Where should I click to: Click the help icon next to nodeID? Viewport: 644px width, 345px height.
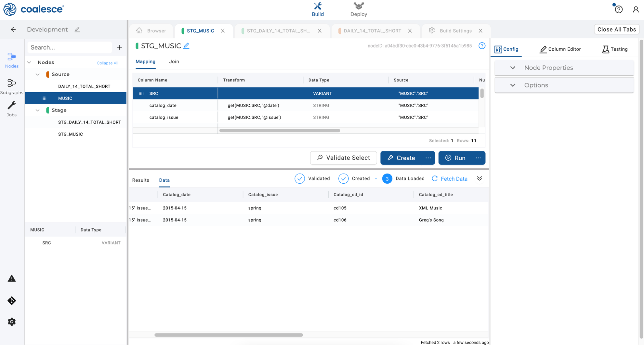(x=482, y=46)
